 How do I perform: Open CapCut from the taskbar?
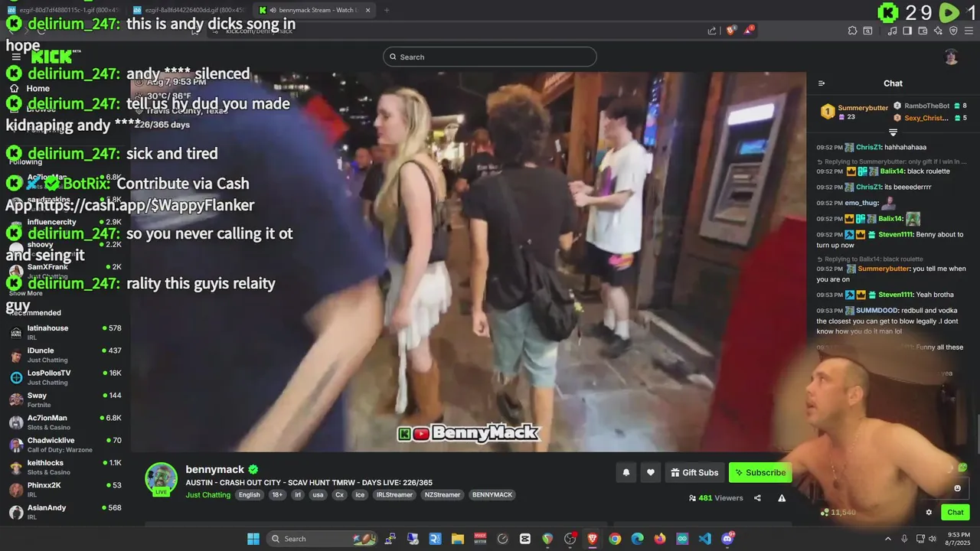[x=525, y=539]
